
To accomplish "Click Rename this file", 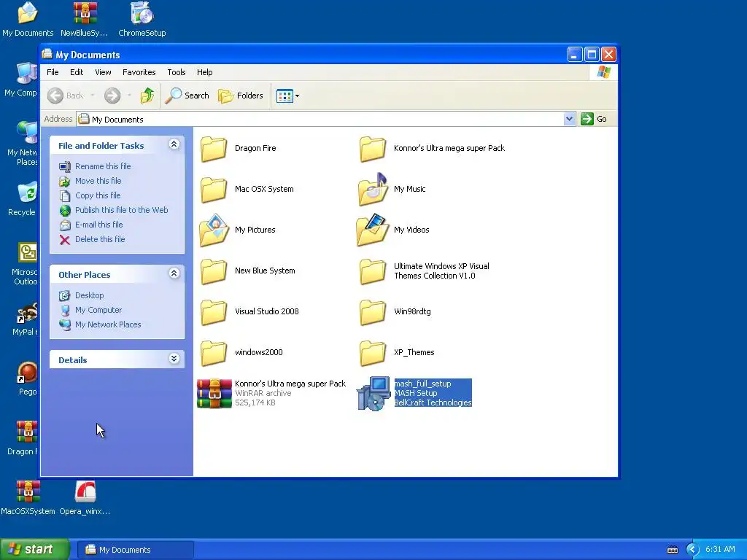I will click(96, 166).
